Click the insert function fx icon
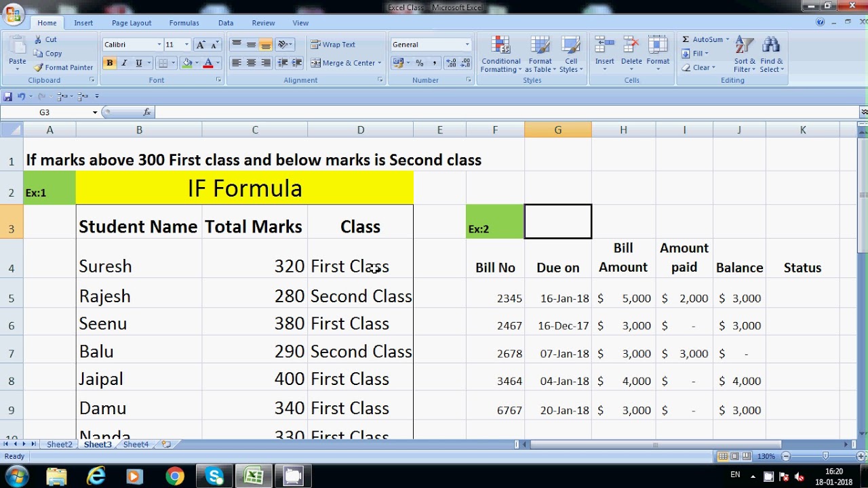Viewport: 868px width, 488px height. [x=146, y=113]
